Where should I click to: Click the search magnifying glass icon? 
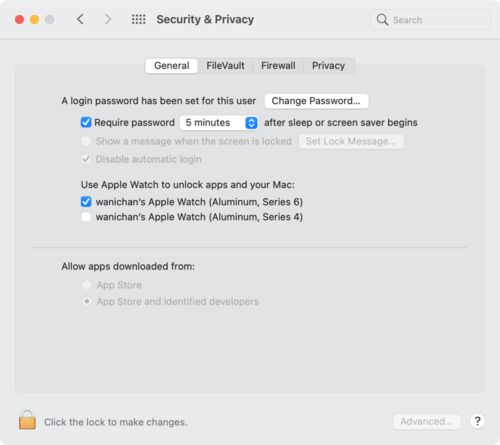pyautogui.click(x=382, y=20)
